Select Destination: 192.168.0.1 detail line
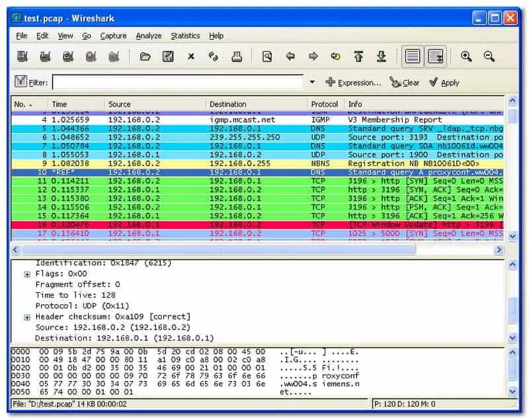Image resolution: width=529 pixels, height=420 pixels. point(124,339)
